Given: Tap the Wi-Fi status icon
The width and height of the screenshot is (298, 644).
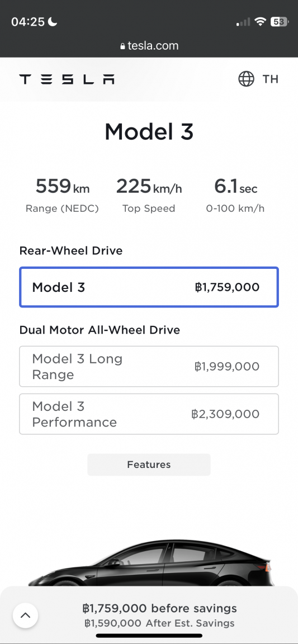Looking at the screenshot, I should [260, 22].
